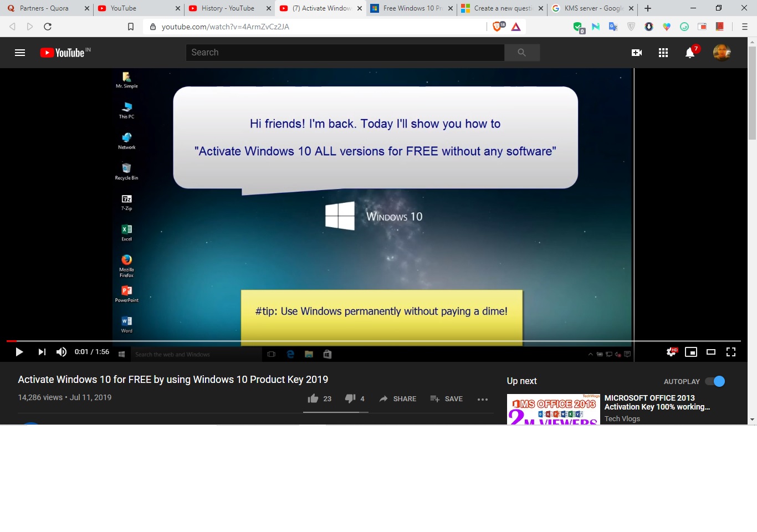Click the video title text
Image resolution: width=757 pixels, height=532 pixels.
[x=173, y=380]
